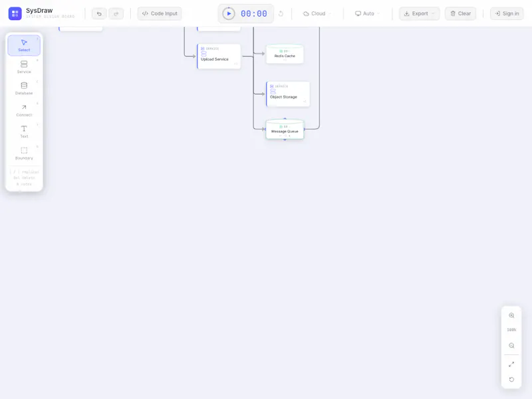Viewport: 532px width, 399px height.
Task: Click the bottom handle of Message Queue
Action: pyautogui.click(x=285, y=140)
